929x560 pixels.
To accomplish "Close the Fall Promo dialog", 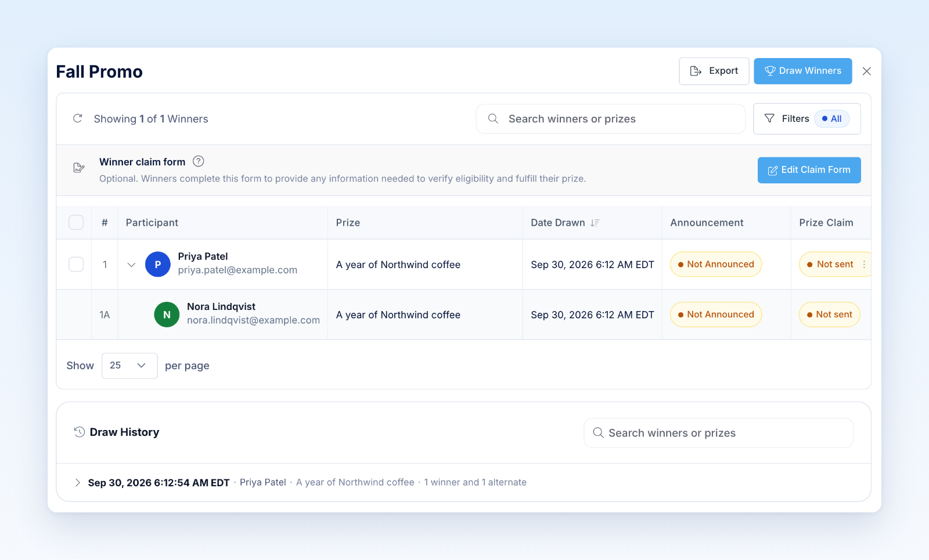I will click(x=867, y=71).
